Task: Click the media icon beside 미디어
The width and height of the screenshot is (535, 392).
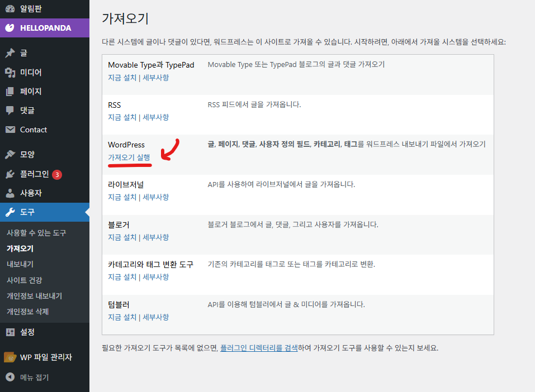Action: (10, 72)
